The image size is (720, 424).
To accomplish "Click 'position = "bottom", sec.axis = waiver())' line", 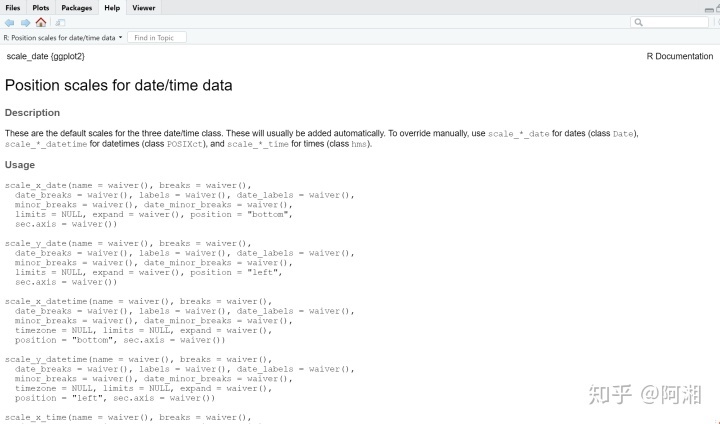I will click(x=120, y=340).
